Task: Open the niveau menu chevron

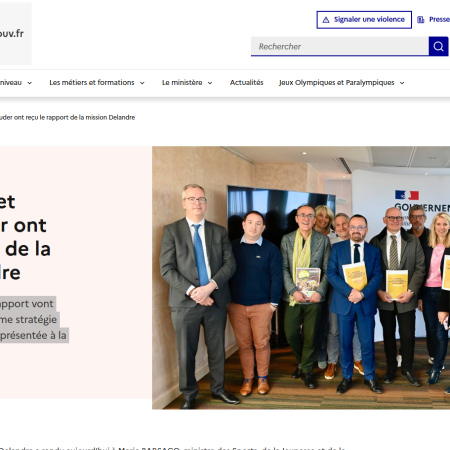Action: (x=30, y=83)
